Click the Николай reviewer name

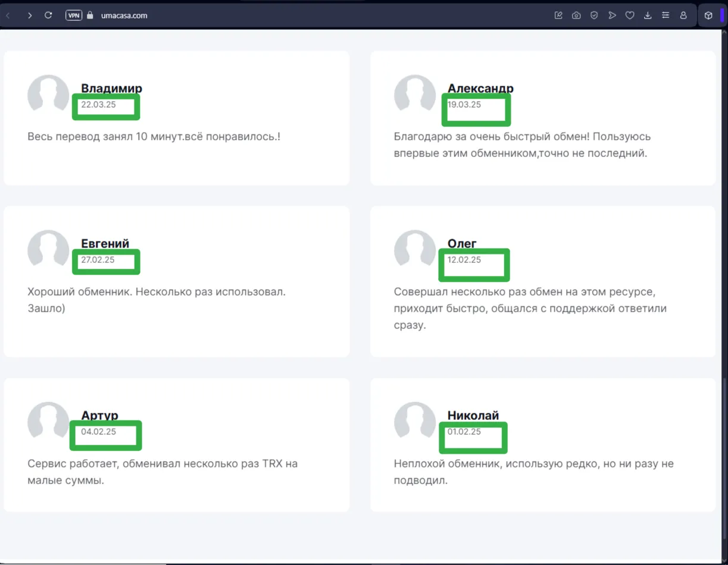pos(473,415)
